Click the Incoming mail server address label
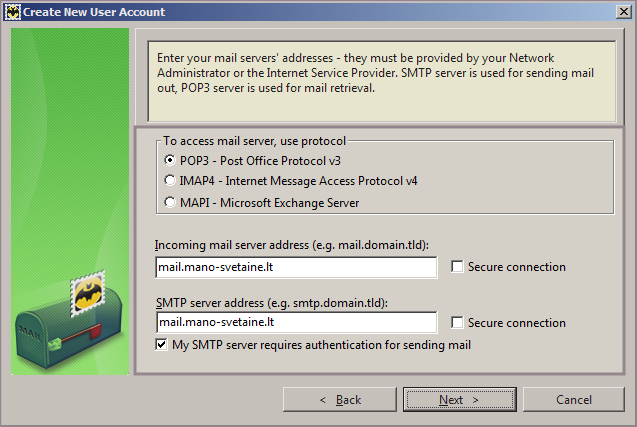 [283, 245]
